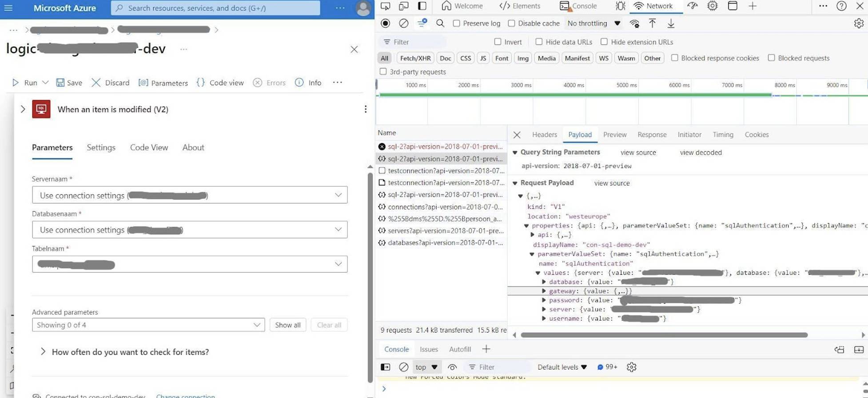Clear the console output

[403, 367]
